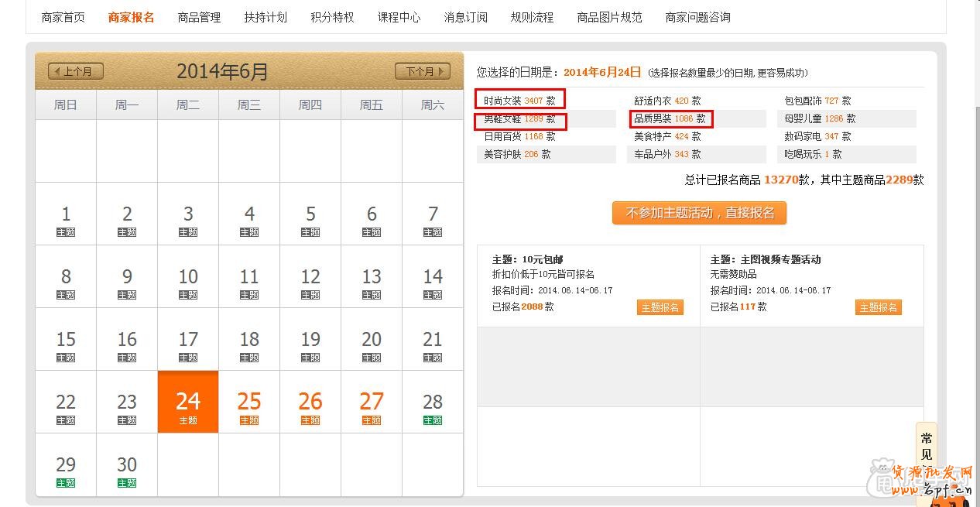Pick the highlighted date June 24
This screenshot has height=507, width=980.
pos(188,402)
